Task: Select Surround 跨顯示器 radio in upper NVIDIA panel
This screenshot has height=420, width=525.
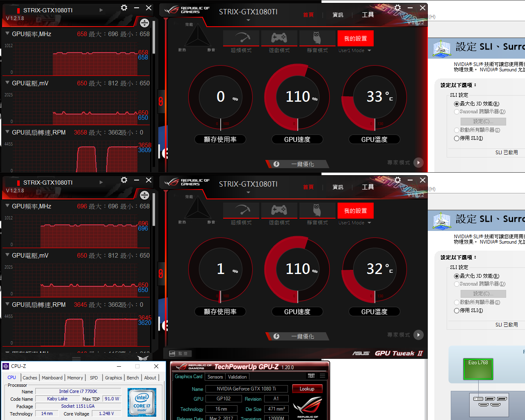Action: (x=457, y=112)
